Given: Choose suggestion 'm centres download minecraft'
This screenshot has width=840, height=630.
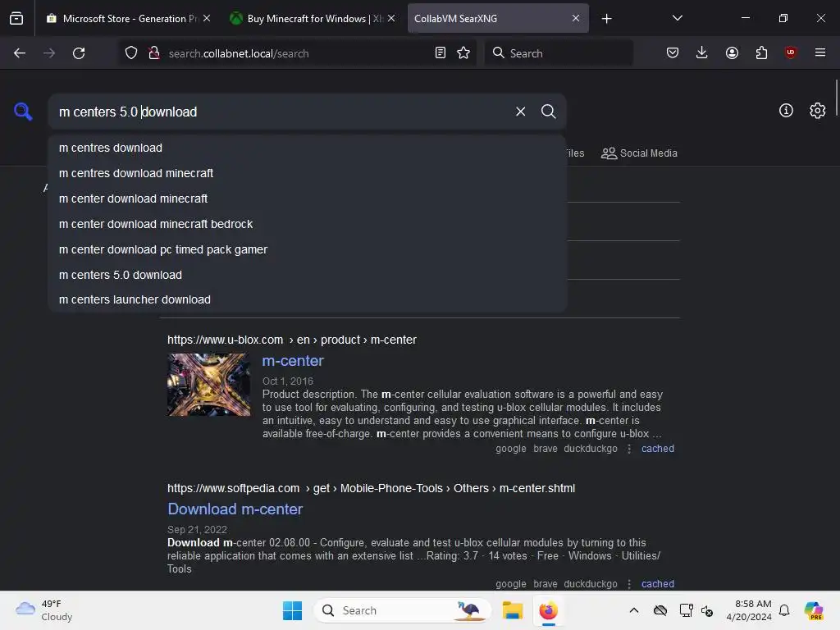Looking at the screenshot, I should tap(308, 173).
